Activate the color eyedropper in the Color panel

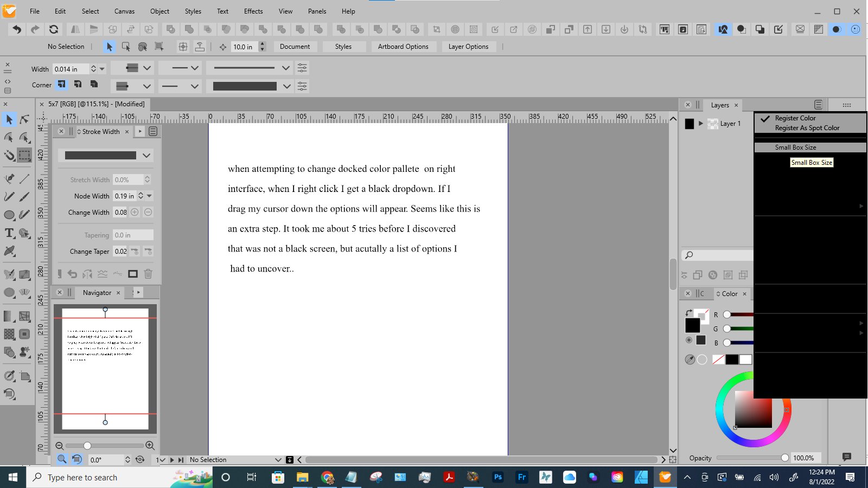690,359
